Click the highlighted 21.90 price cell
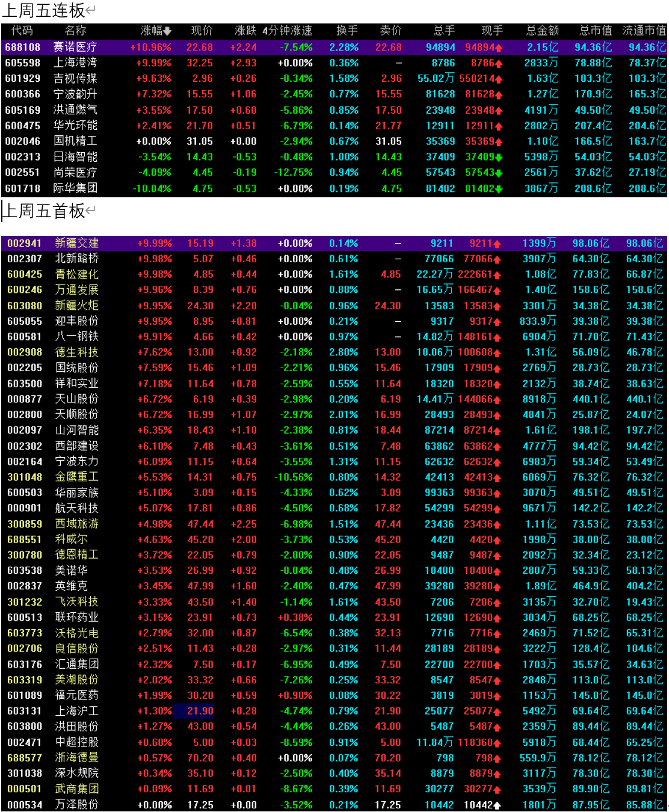669x812 pixels. [x=194, y=711]
